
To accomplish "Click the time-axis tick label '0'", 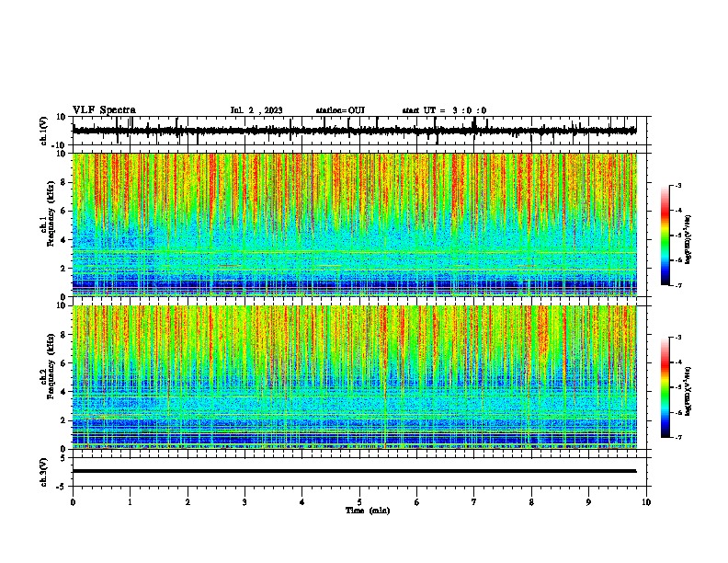I will click(73, 502).
